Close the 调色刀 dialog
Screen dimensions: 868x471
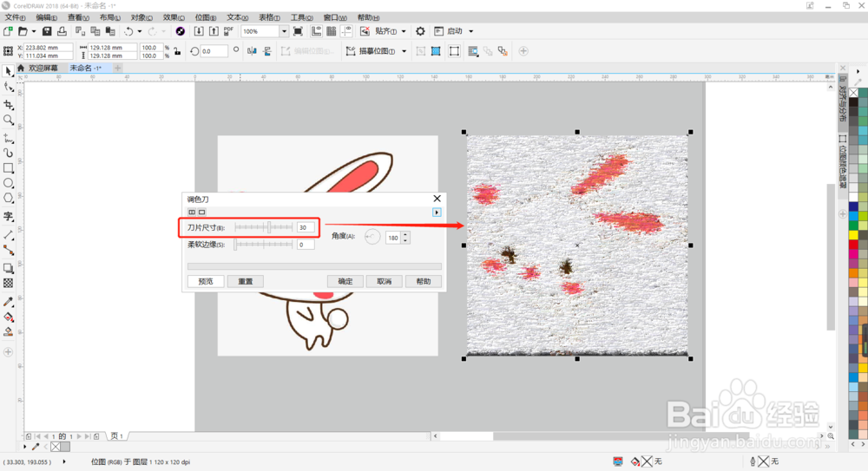point(437,199)
